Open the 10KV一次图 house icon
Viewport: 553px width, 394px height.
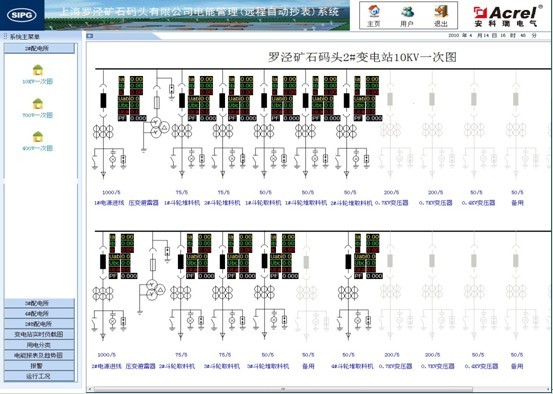[x=38, y=70]
